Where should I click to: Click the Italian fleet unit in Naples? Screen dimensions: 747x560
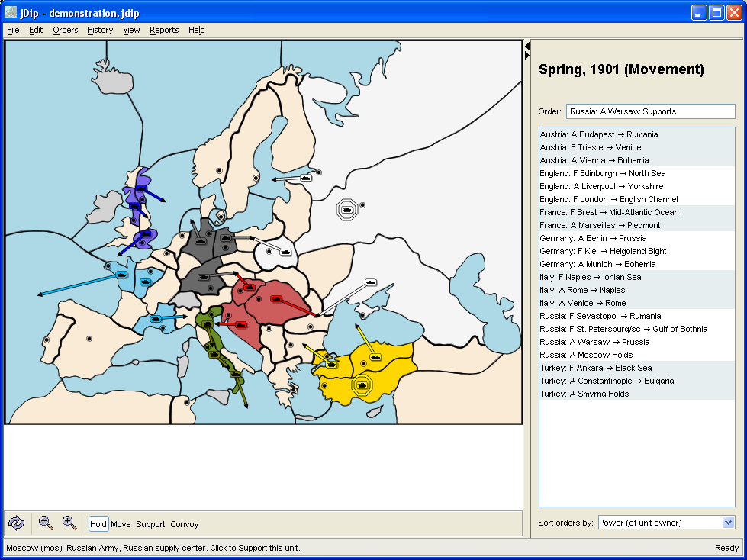(235, 375)
